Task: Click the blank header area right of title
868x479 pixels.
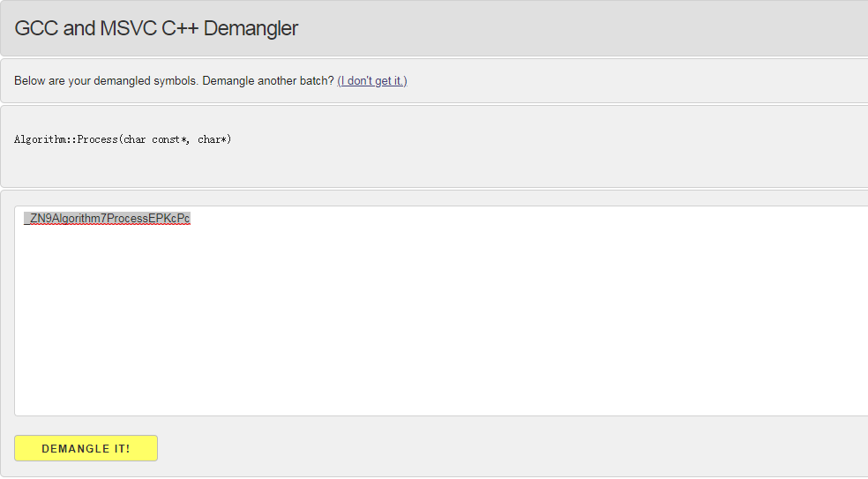Action: point(573,28)
